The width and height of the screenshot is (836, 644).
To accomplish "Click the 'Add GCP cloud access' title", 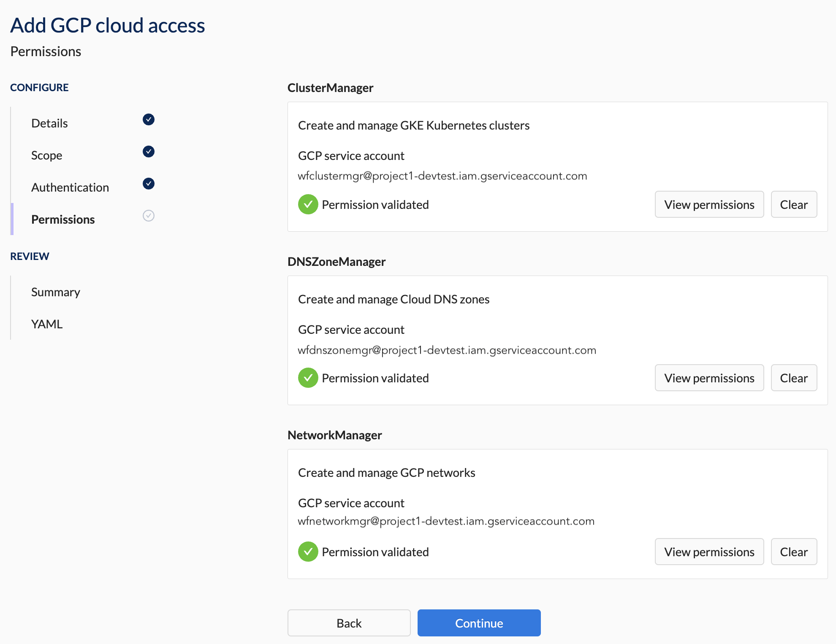I will 108,25.
